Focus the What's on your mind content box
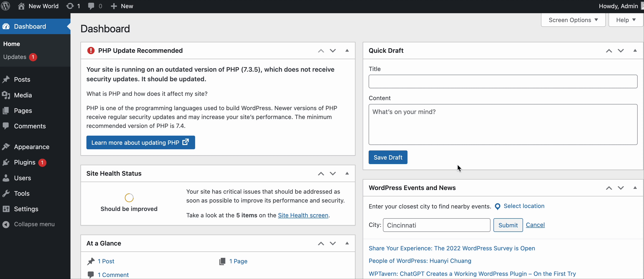The image size is (644, 279). coord(503,124)
